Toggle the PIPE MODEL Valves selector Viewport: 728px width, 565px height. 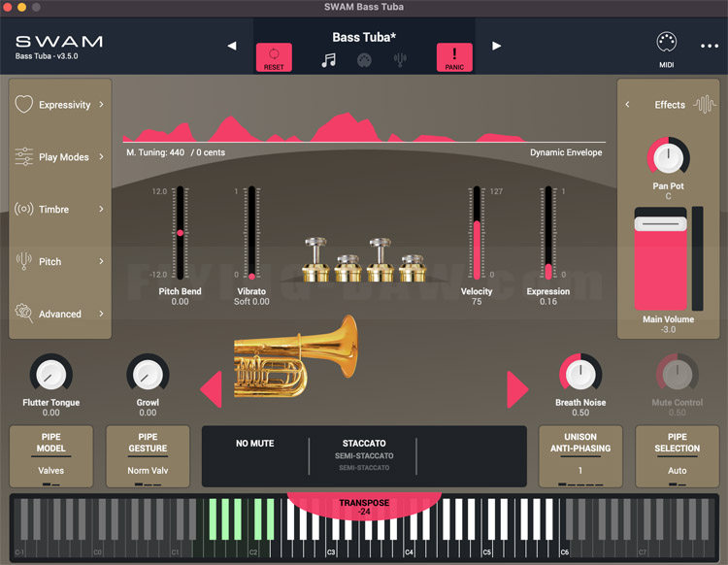(x=51, y=457)
